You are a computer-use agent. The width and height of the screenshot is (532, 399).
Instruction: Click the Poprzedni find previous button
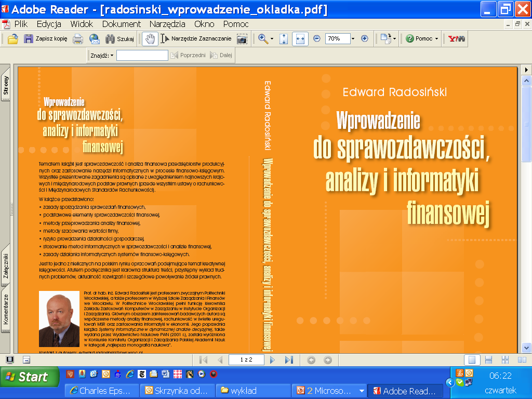(x=188, y=55)
